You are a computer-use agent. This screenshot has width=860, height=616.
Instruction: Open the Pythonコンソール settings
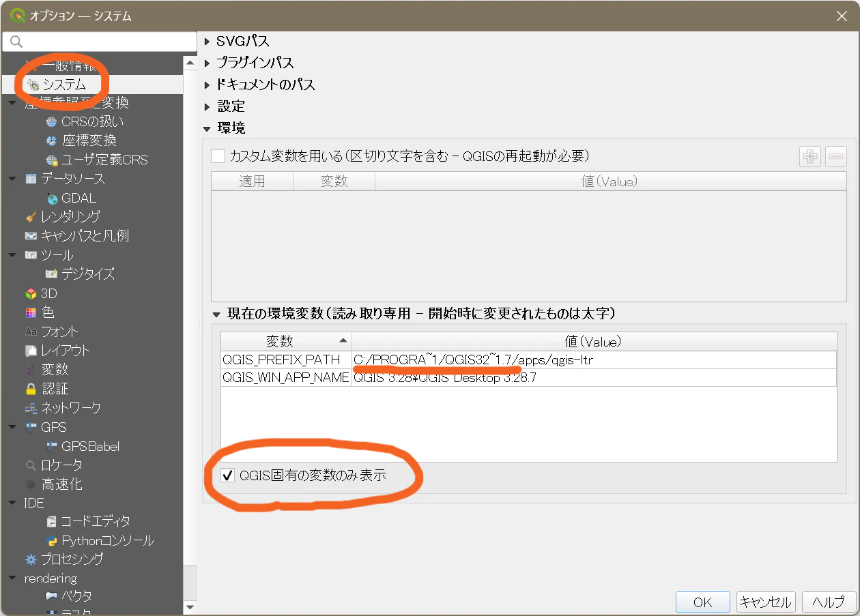click(94, 540)
